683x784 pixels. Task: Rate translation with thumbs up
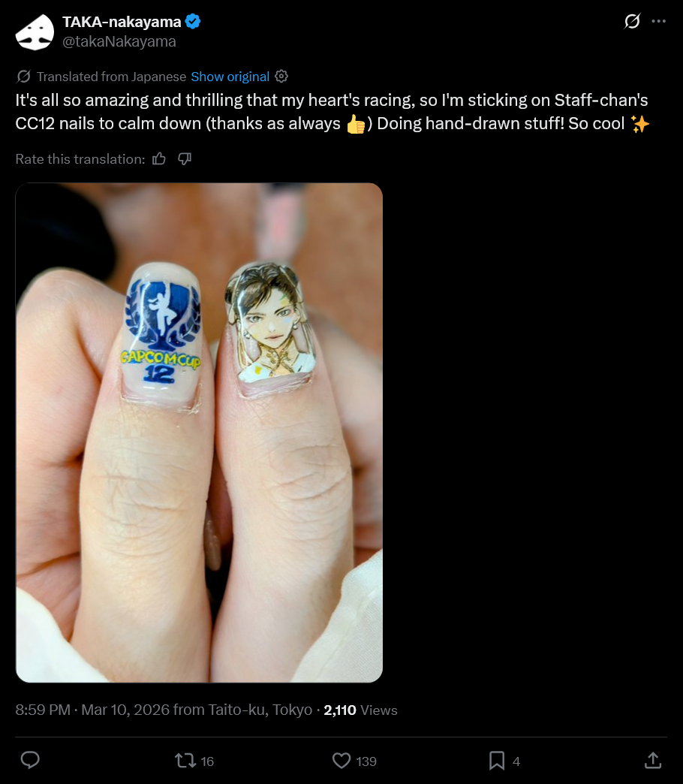(x=159, y=159)
